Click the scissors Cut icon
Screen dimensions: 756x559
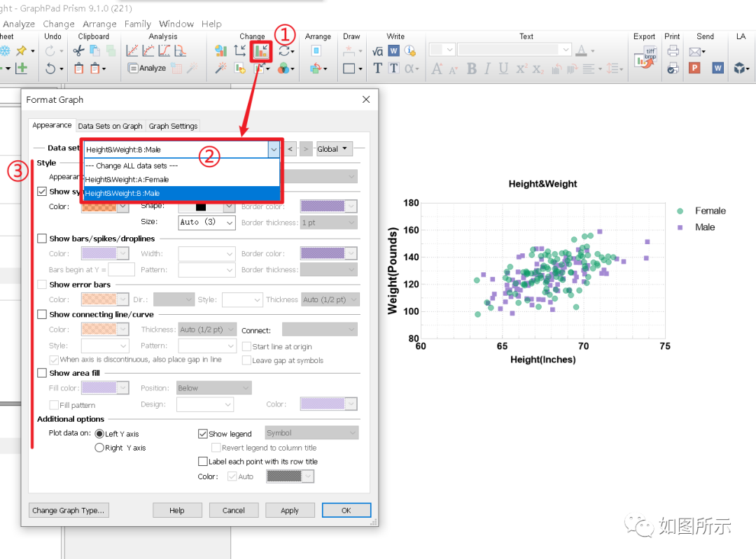[78, 50]
